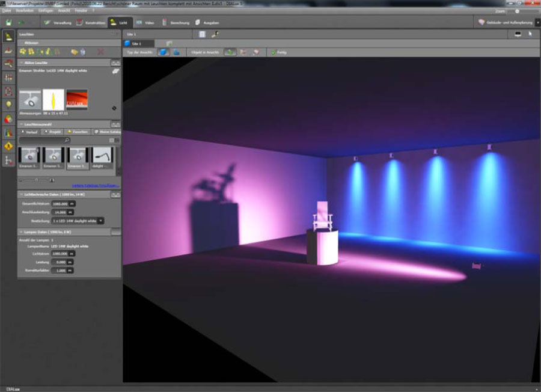Switch to the Berechnung mode tab
Viewport: 541px width, 392px height.
coord(176,23)
